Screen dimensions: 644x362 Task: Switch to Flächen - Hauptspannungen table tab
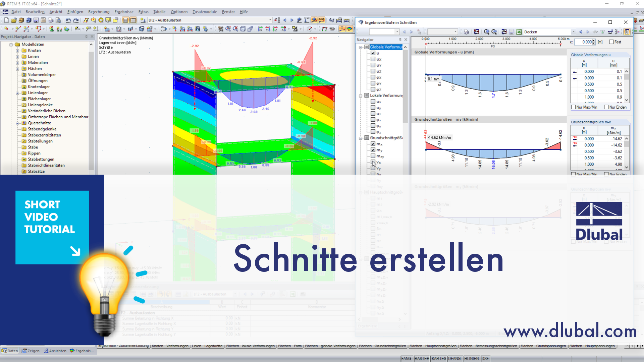click(592, 346)
